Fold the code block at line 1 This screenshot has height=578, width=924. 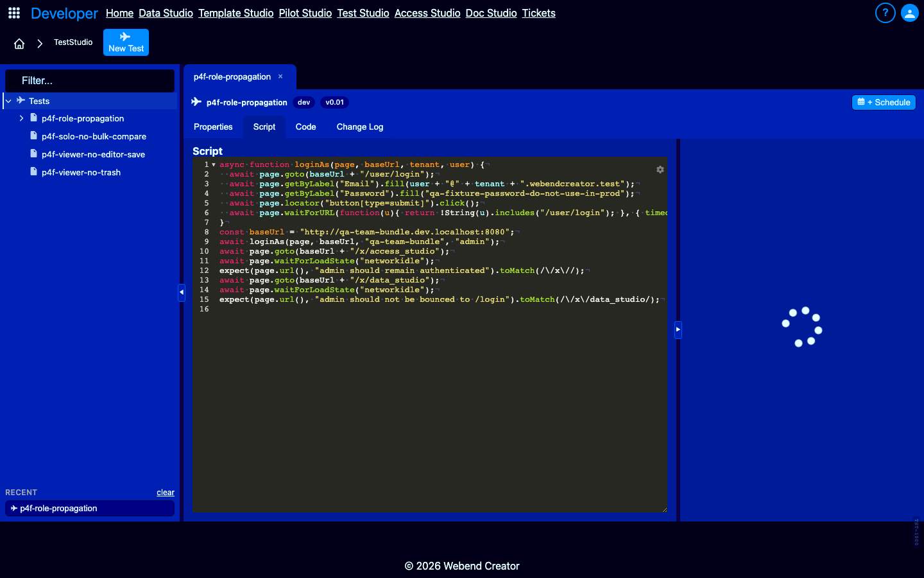click(214, 164)
